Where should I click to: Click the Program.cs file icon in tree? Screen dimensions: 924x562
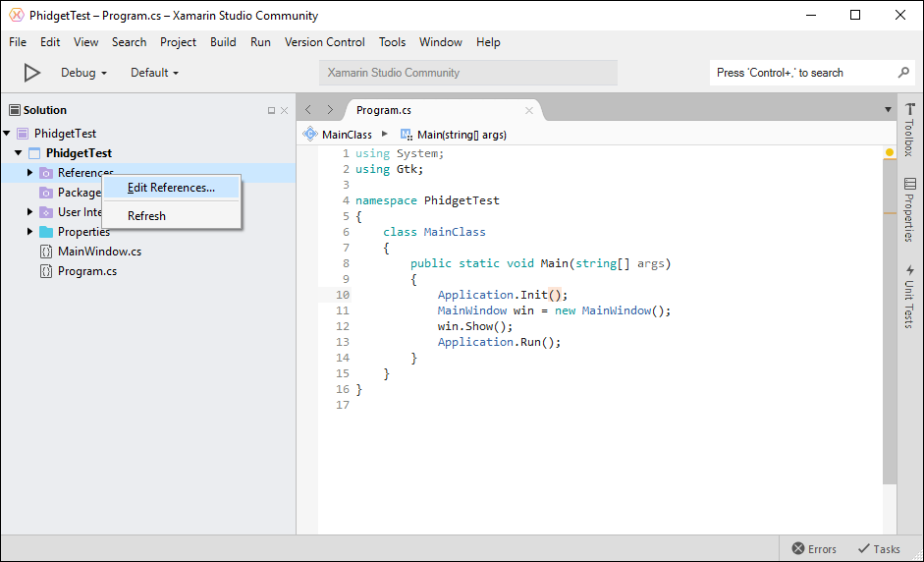tap(46, 271)
